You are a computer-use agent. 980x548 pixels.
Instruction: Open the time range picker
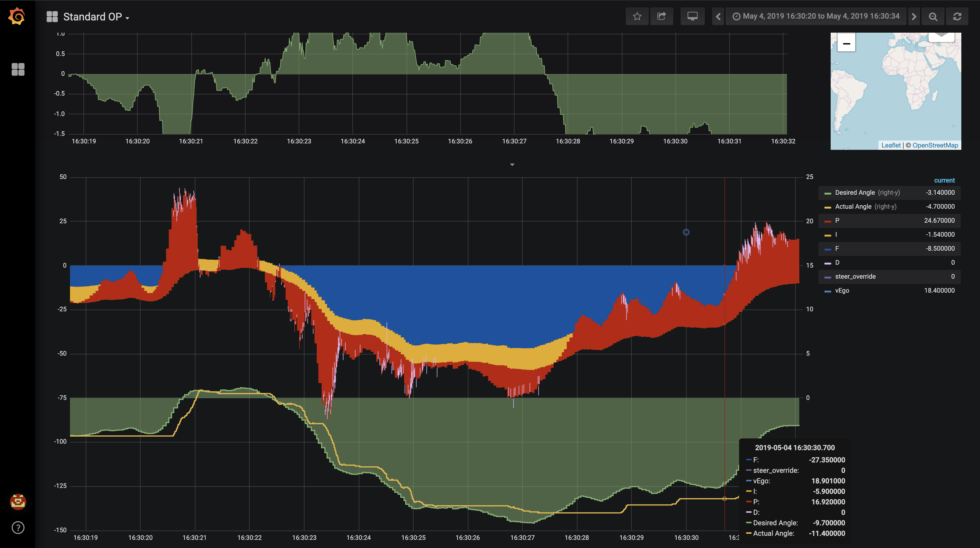[x=816, y=16]
